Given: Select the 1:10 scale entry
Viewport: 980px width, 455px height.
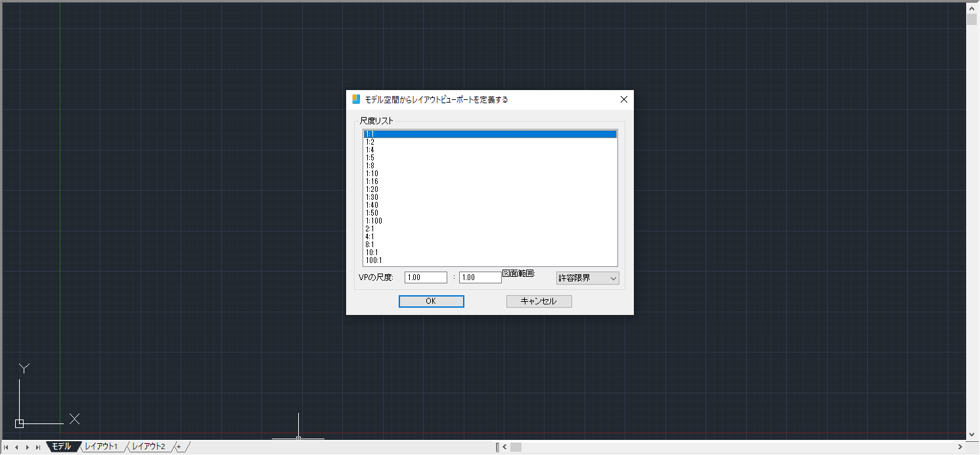Looking at the screenshot, I should [490, 174].
